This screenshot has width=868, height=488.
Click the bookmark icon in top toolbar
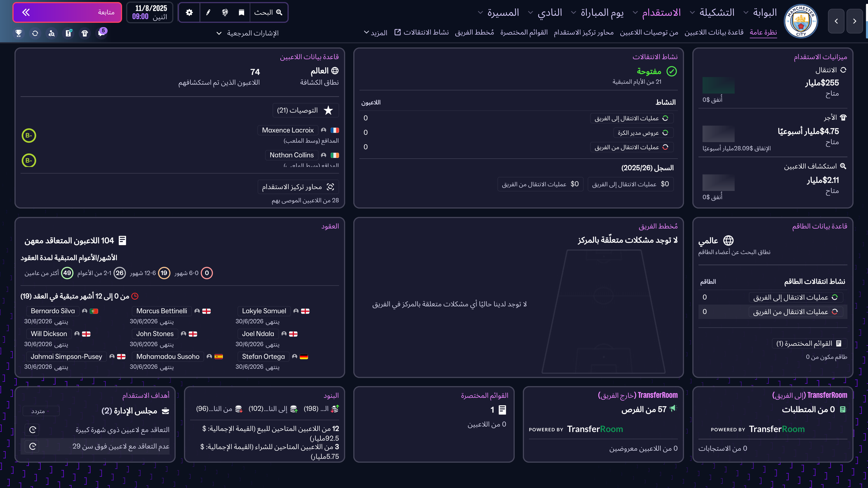[241, 12]
